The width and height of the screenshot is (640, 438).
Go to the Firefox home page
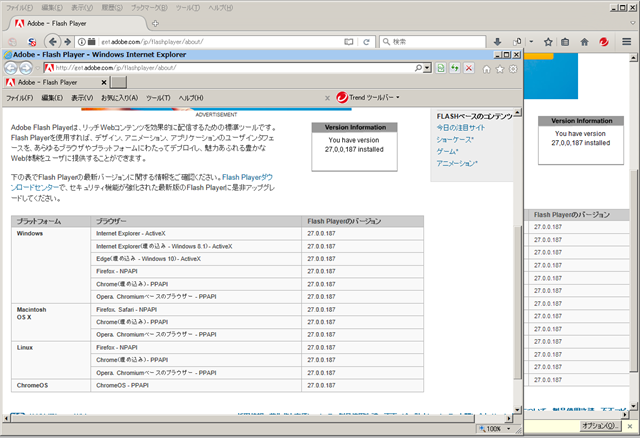point(584,42)
